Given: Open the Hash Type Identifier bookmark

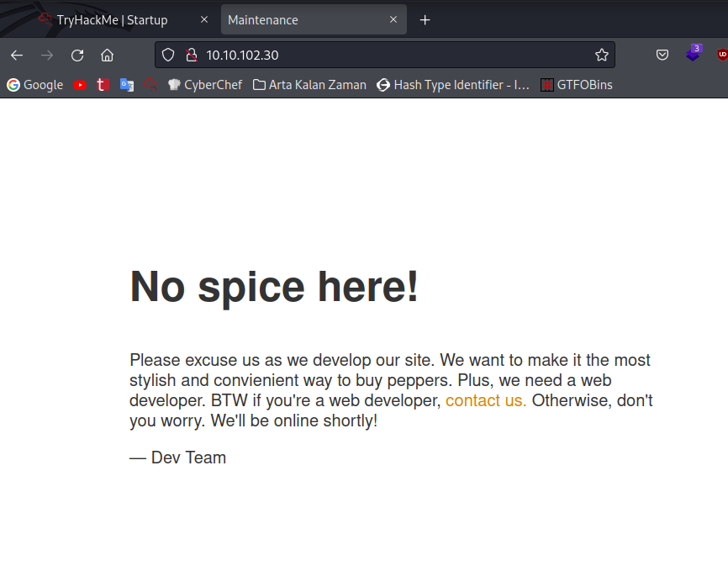Looking at the screenshot, I should (x=453, y=84).
